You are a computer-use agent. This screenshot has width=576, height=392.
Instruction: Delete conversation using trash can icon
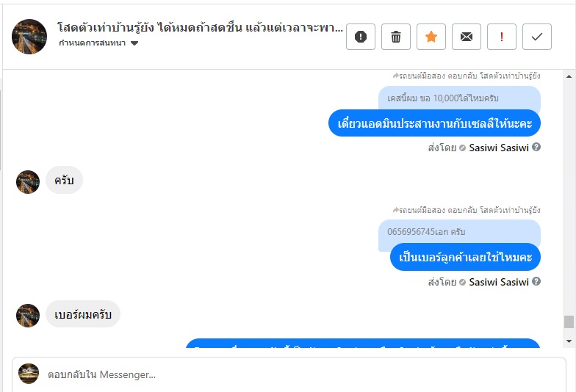[395, 37]
